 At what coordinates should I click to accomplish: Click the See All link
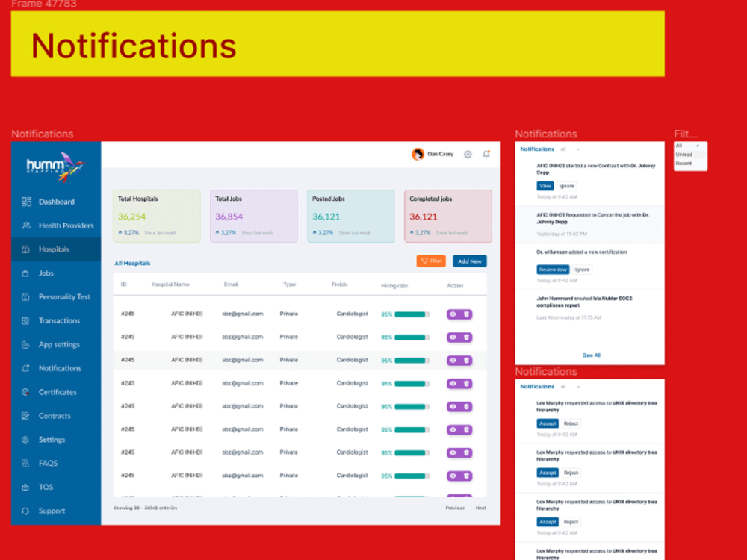click(591, 355)
